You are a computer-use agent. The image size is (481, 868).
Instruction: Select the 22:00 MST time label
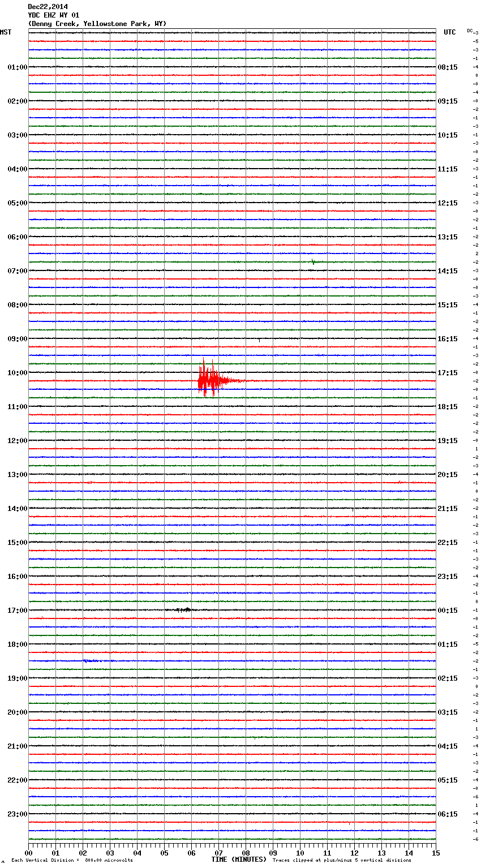point(18,780)
